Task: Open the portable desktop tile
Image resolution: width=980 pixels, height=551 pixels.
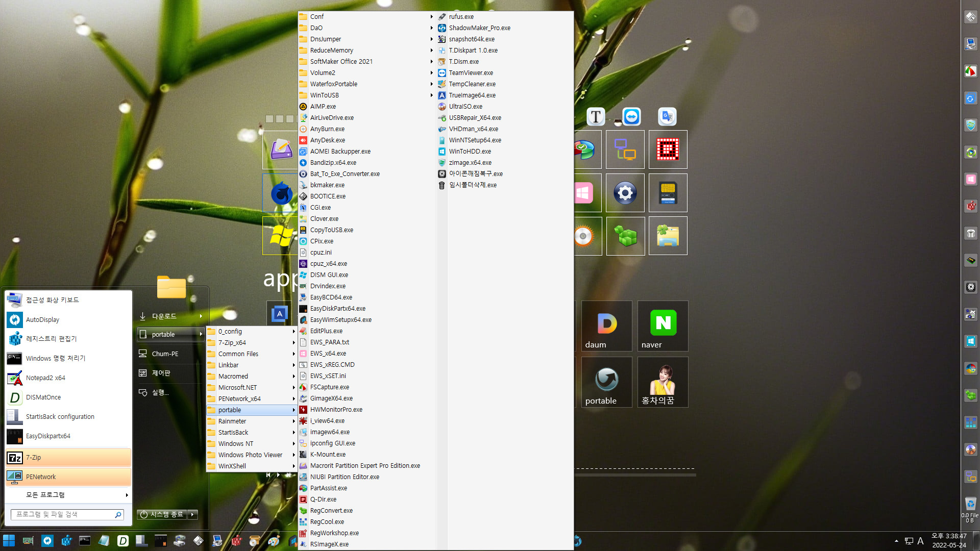Action: [x=606, y=382]
